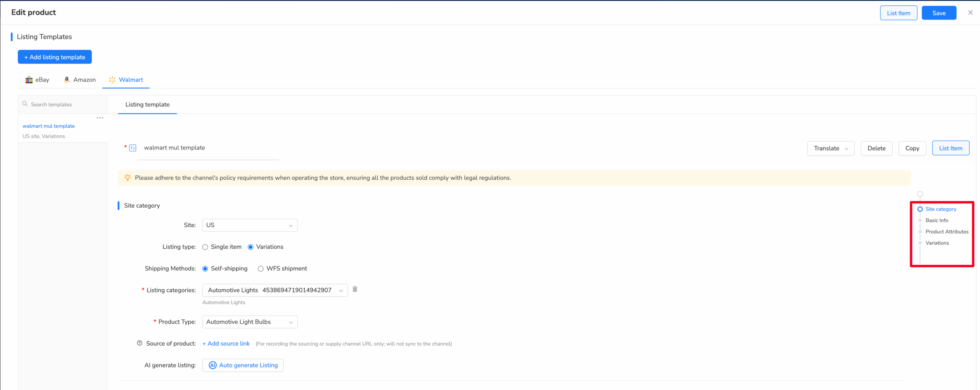Click the walmart mul template name field
The width and height of the screenshot is (980, 390).
(208, 148)
